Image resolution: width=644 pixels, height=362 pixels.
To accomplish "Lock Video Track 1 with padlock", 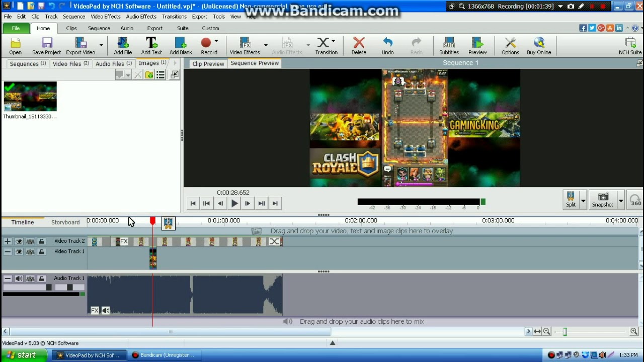I will [42, 251].
